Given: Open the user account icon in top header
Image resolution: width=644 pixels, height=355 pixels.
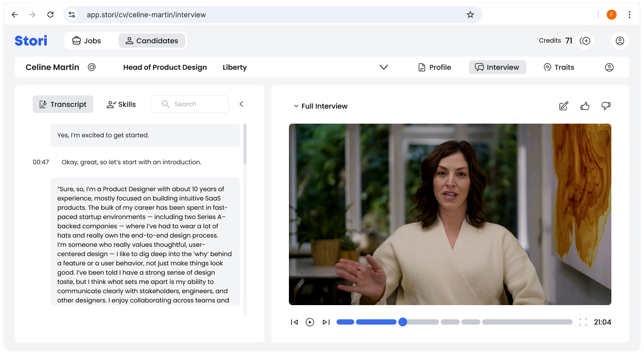Looking at the screenshot, I should click(x=620, y=41).
